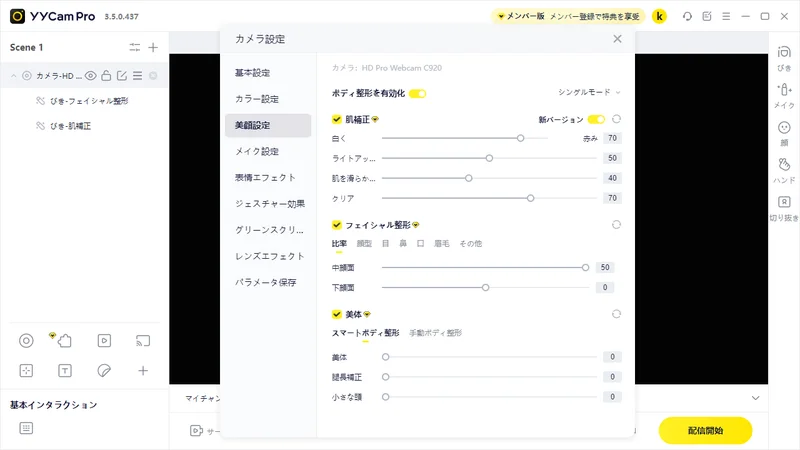Screen dimensions: 800x450
Task: Click the screen cast source icon
Action: click(143, 341)
